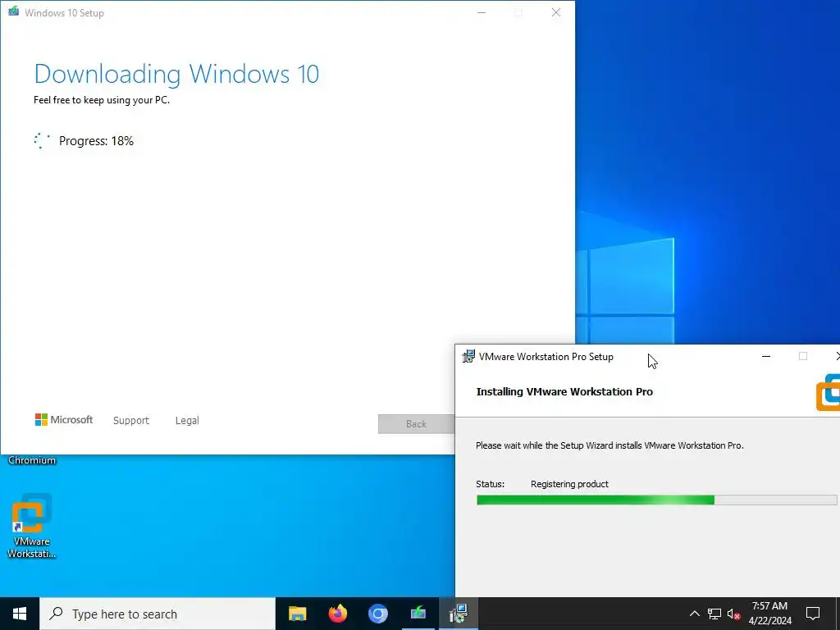The width and height of the screenshot is (840, 630).
Task: Click the Back button in Windows 10 Setup
Action: (416, 424)
